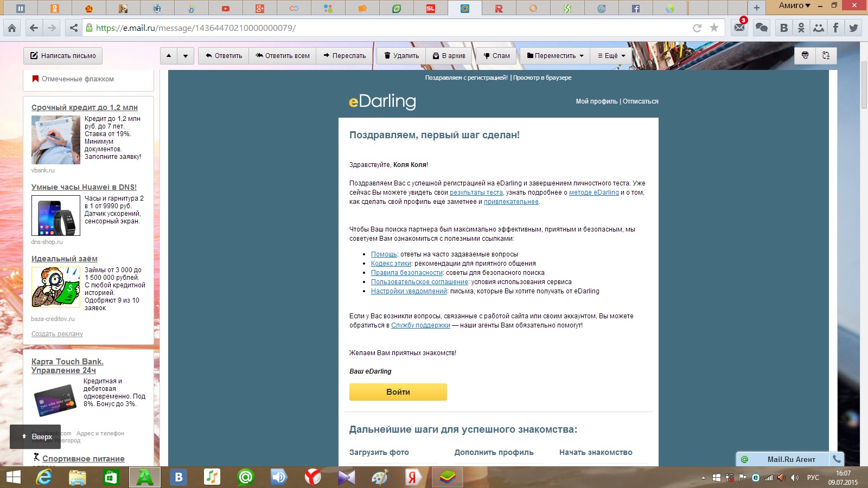Bookmark this page with the star icon
Viewport: 868px width, 488px height.
(714, 28)
